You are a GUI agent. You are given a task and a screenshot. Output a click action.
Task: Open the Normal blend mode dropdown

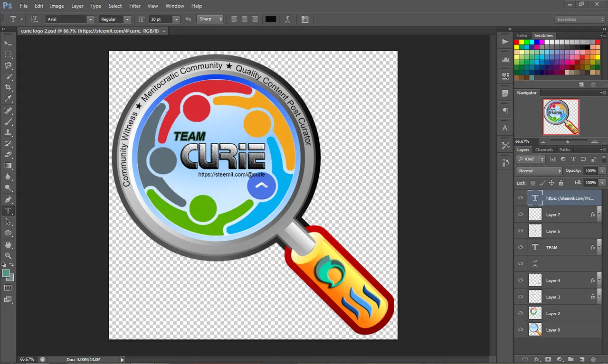pyautogui.click(x=539, y=171)
